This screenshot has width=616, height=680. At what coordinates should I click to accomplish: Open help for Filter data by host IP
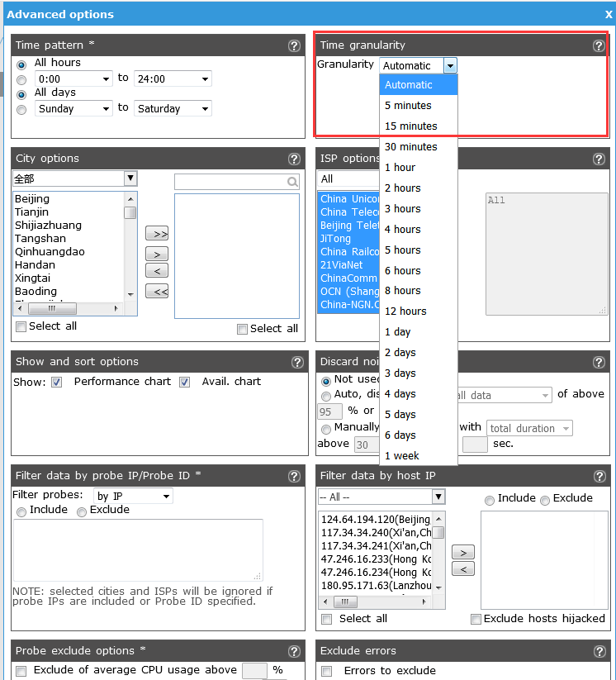[x=599, y=477]
